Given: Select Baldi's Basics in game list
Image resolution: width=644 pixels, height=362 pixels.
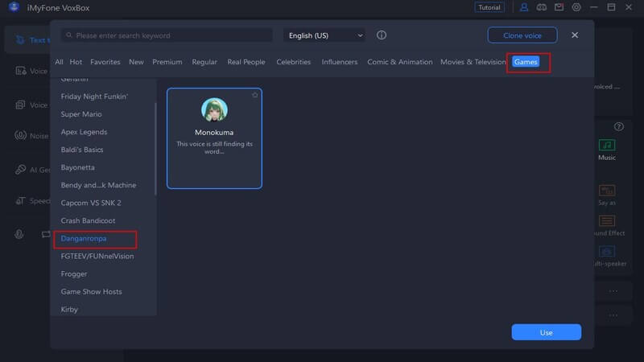Looking at the screenshot, I should (82, 150).
